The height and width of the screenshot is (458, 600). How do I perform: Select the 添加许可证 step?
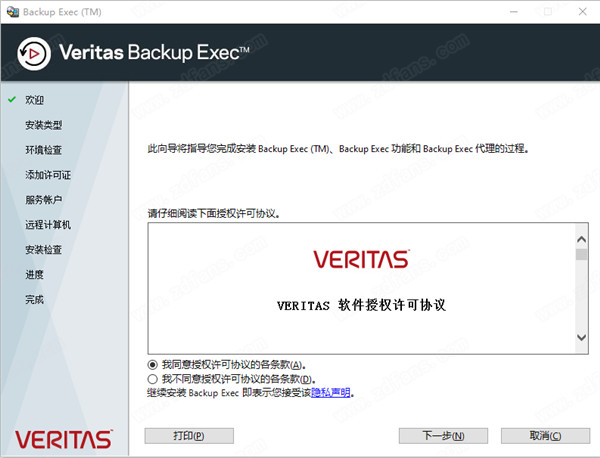tap(48, 175)
